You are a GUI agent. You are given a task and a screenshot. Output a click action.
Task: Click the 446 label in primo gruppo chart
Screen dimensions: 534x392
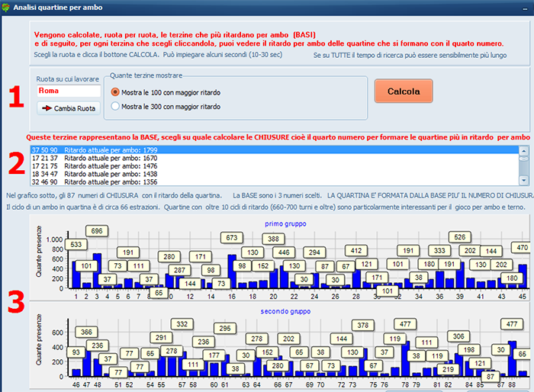pyautogui.click(x=284, y=252)
